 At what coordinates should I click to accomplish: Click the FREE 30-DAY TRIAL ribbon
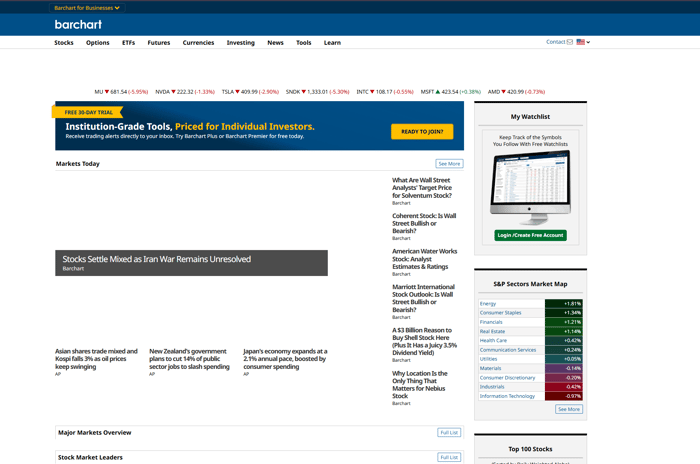88,112
